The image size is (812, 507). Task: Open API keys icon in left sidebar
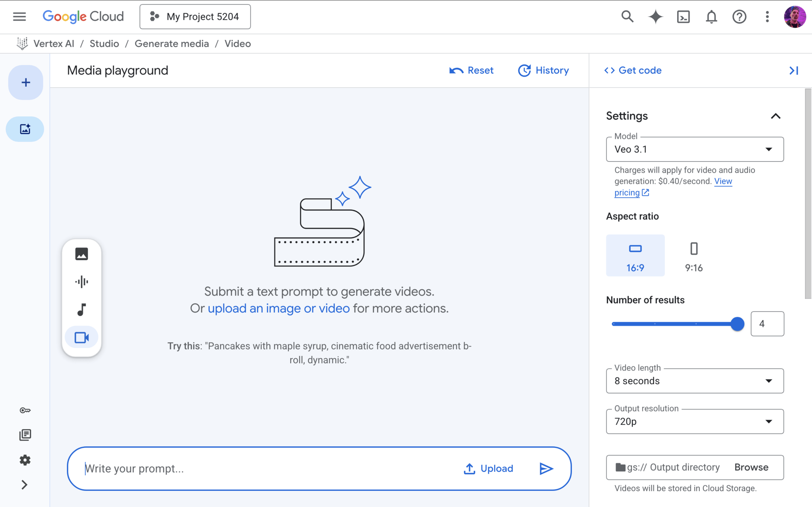[25, 410]
